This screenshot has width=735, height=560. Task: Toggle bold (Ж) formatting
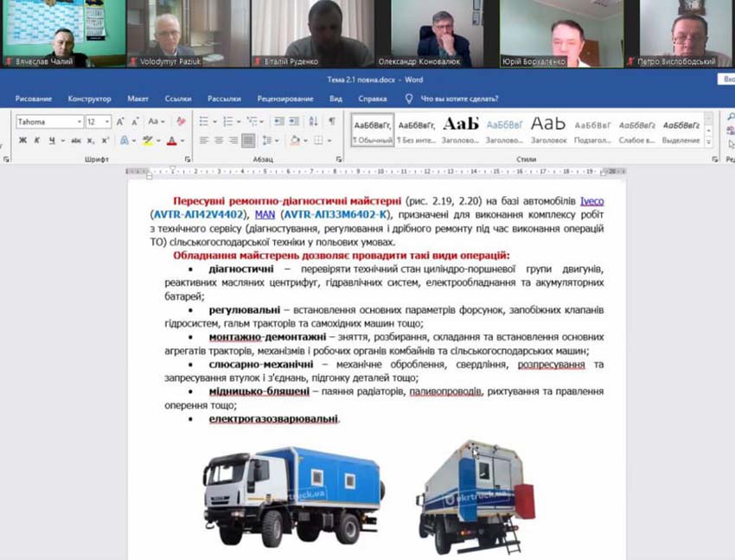click(x=22, y=140)
